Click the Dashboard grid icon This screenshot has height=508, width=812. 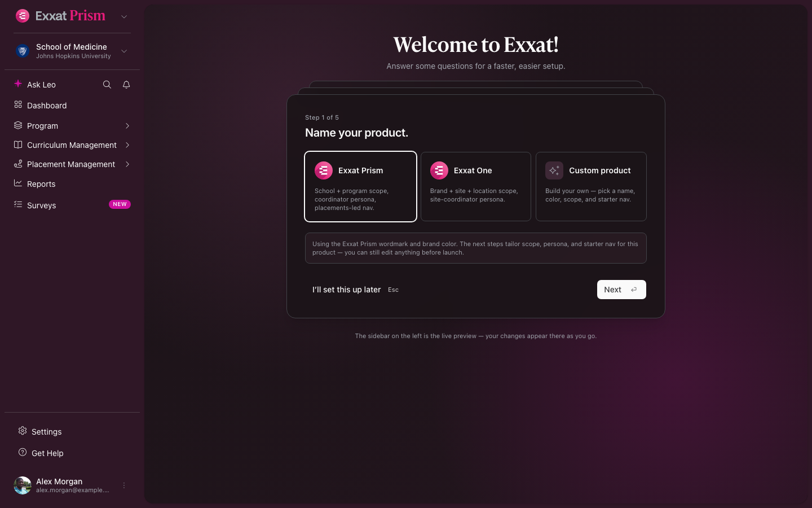click(18, 104)
